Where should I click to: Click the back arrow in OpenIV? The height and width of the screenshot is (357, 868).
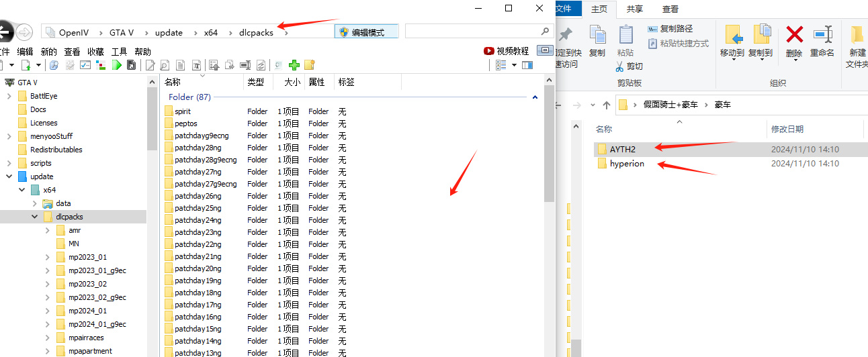click(5, 32)
